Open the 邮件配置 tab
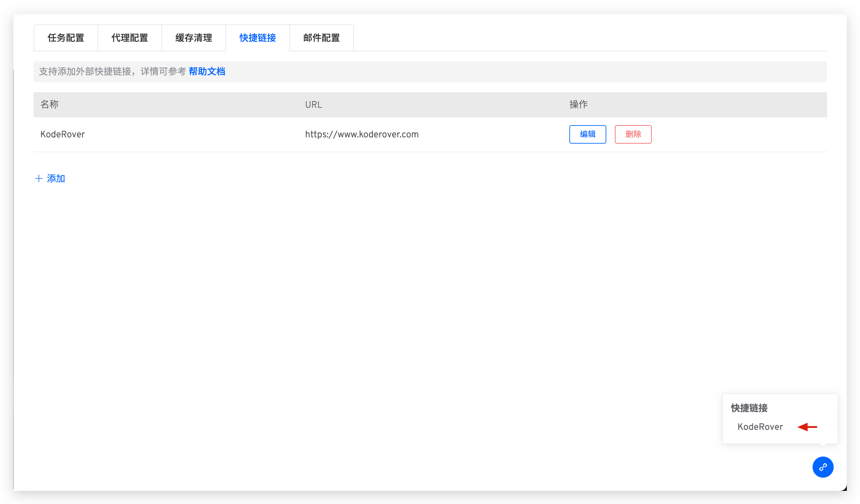The image size is (860, 504). (322, 38)
